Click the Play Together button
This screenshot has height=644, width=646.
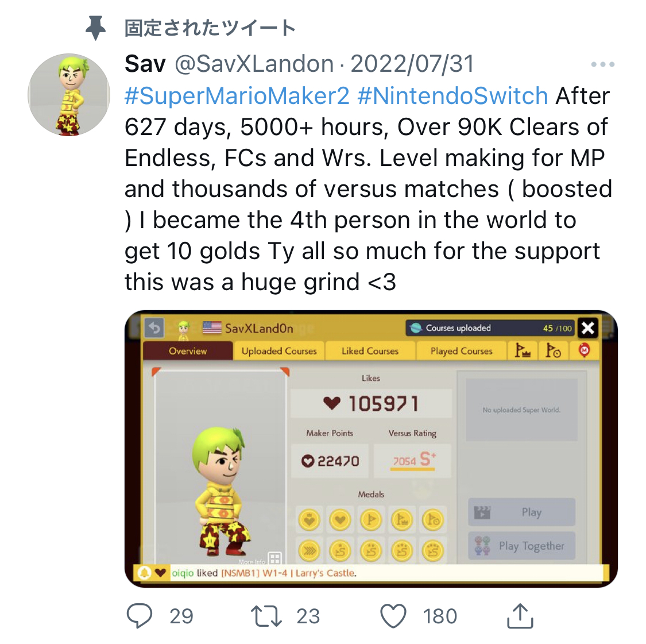click(x=521, y=546)
